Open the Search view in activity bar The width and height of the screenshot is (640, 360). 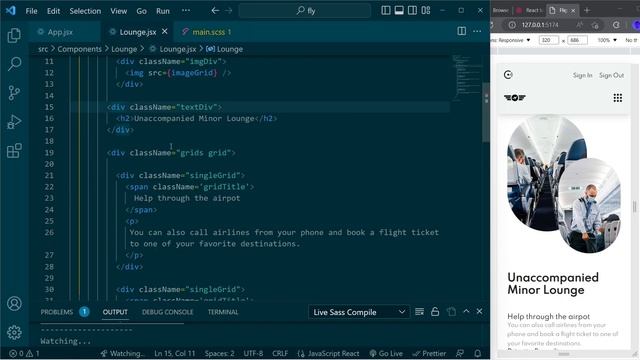pyautogui.click(x=14, y=64)
